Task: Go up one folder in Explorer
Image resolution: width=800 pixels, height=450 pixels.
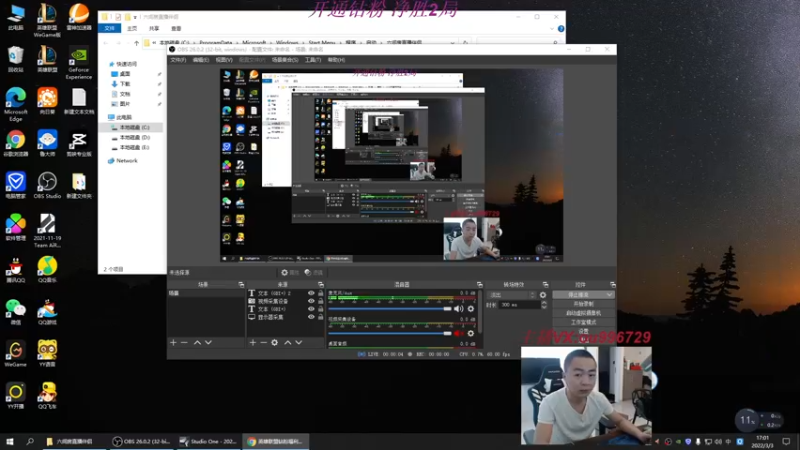Action: coord(136,43)
